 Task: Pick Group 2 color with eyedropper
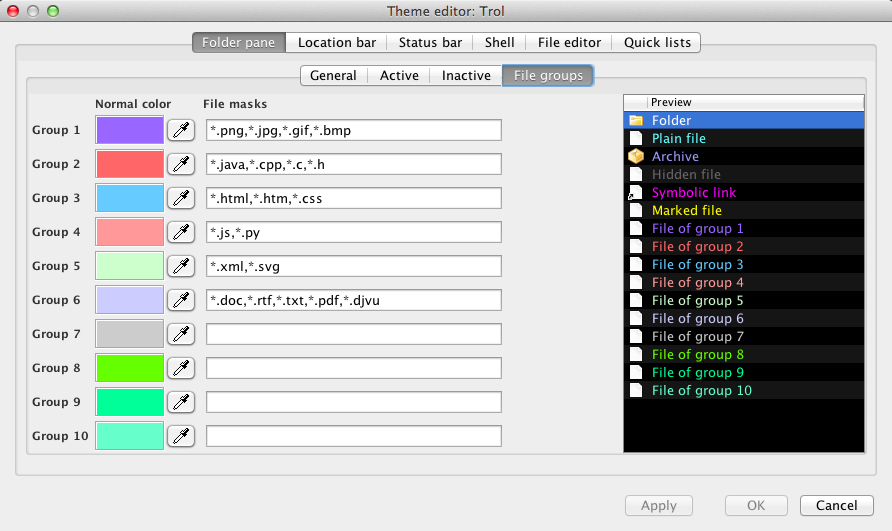pyautogui.click(x=181, y=164)
